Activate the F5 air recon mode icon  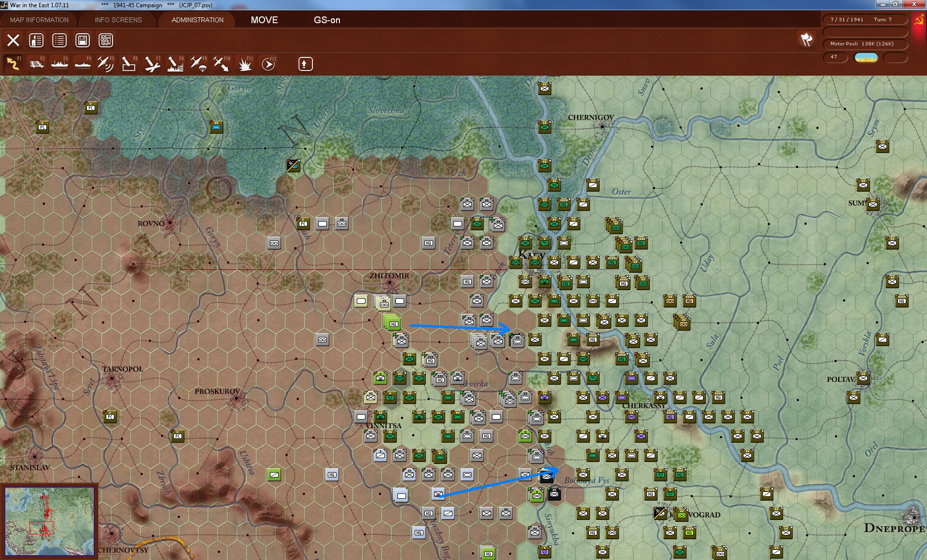(106, 64)
